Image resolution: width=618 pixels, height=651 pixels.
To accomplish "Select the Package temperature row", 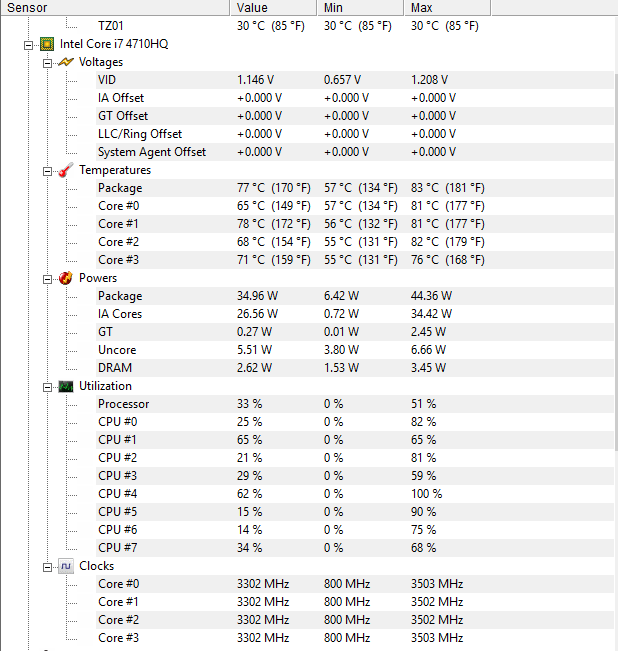I will [120, 188].
